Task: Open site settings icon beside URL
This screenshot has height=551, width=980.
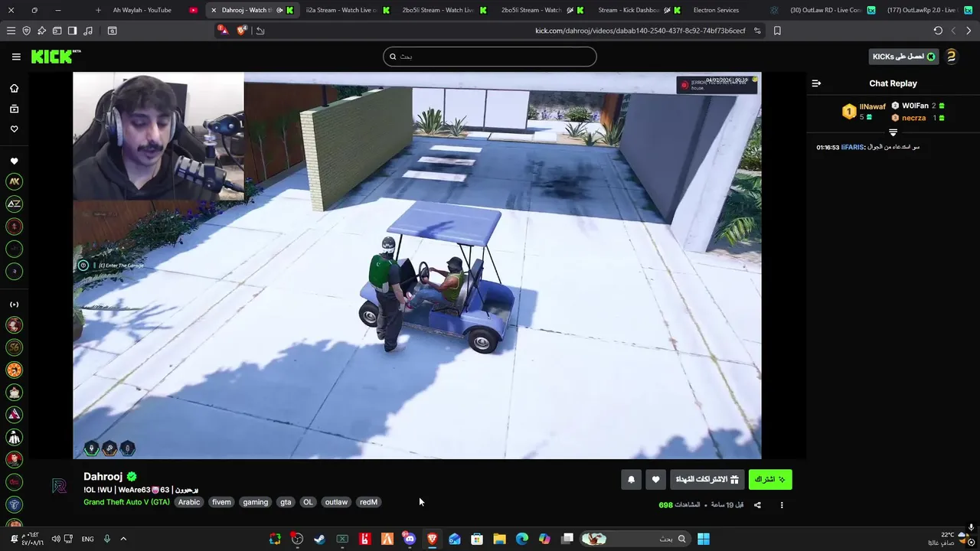Action: 757,31
